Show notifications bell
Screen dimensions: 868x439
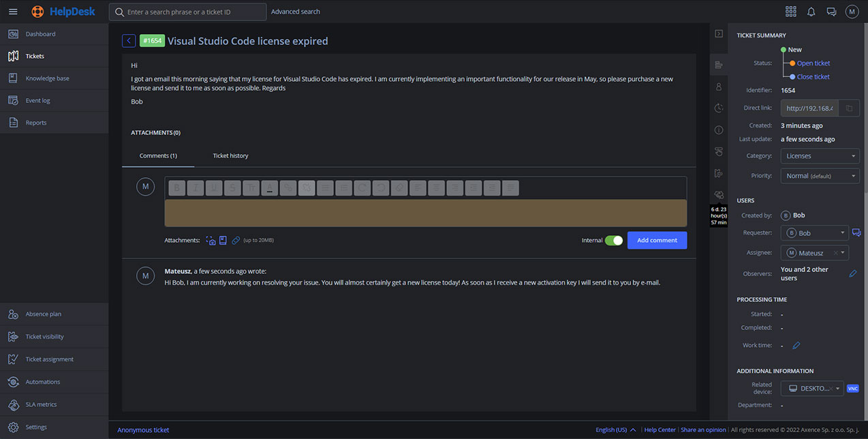[811, 12]
